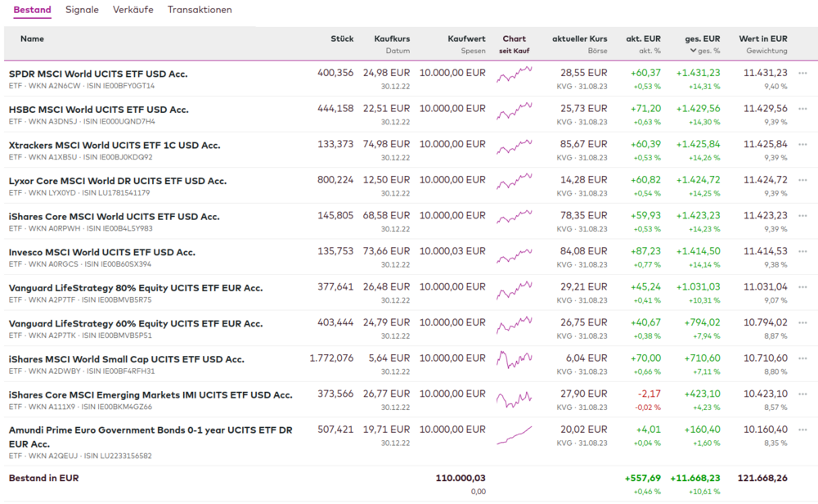
Task: Open more options for SPDR MSCI World ETF
Action: [802, 73]
